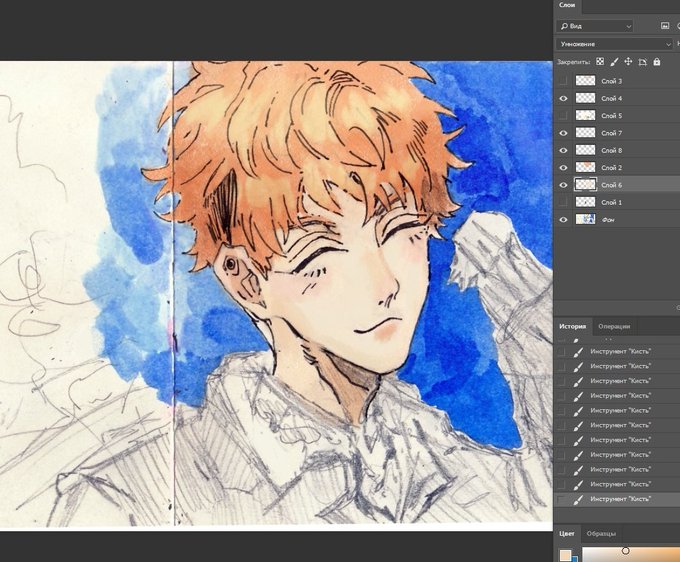Hide layer Слой 4 with its eye icon
The height and width of the screenshot is (562, 680).
coord(563,98)
